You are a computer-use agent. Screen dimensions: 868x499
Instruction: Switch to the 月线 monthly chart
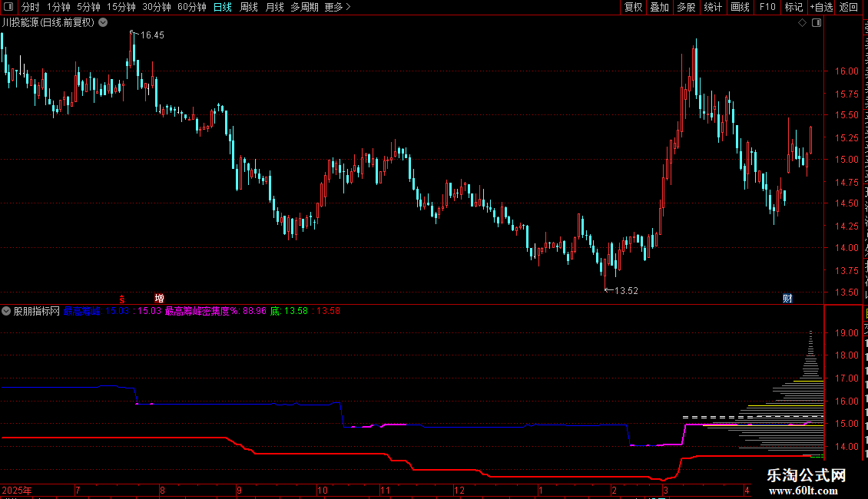coord(274,7)
